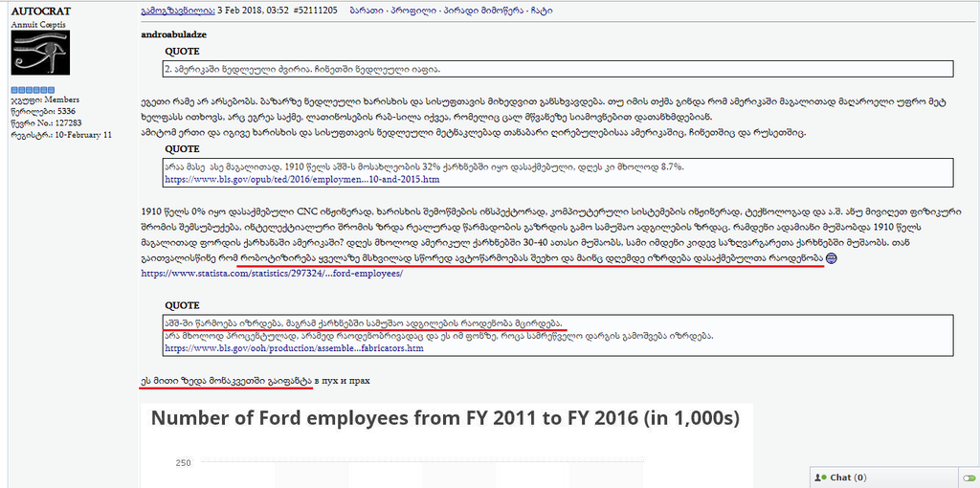Click the registration date 10-February 11

[x=61, y=134]
